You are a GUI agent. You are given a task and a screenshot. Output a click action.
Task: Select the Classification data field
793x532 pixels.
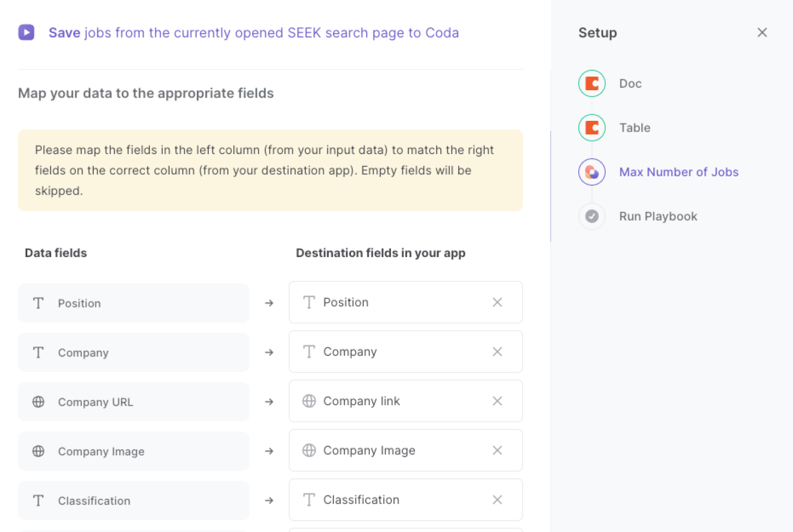[134, 501]
